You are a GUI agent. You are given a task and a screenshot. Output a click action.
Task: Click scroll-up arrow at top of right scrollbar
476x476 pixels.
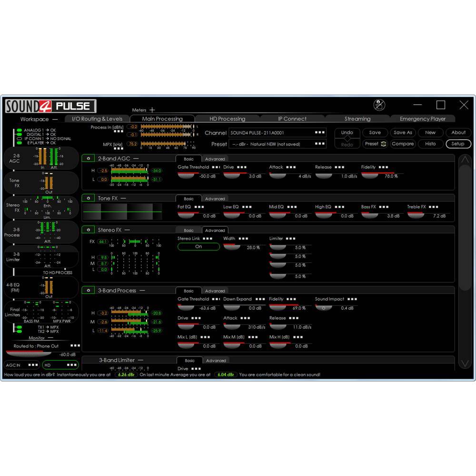465,160
